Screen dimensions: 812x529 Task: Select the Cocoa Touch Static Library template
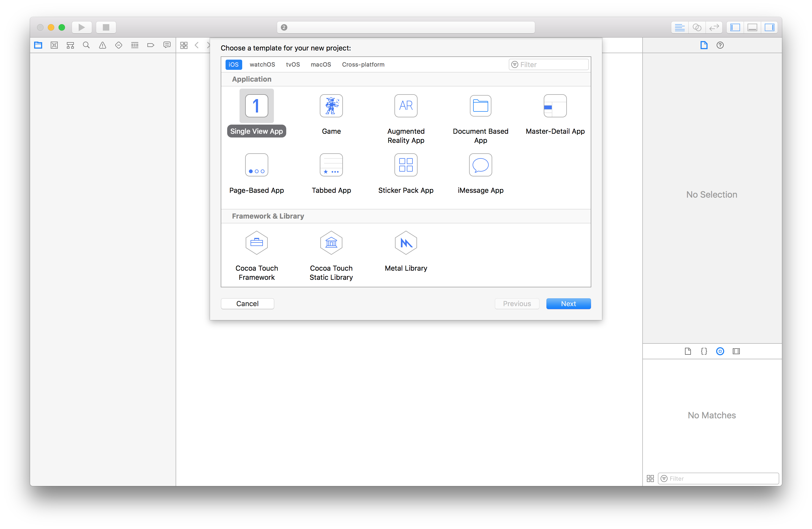click(331, 256)
